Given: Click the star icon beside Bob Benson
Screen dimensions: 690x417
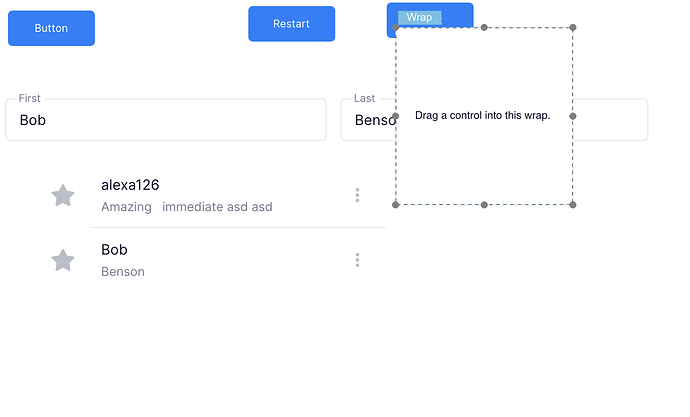Looking at the screenshot, I should coord(63,260).
